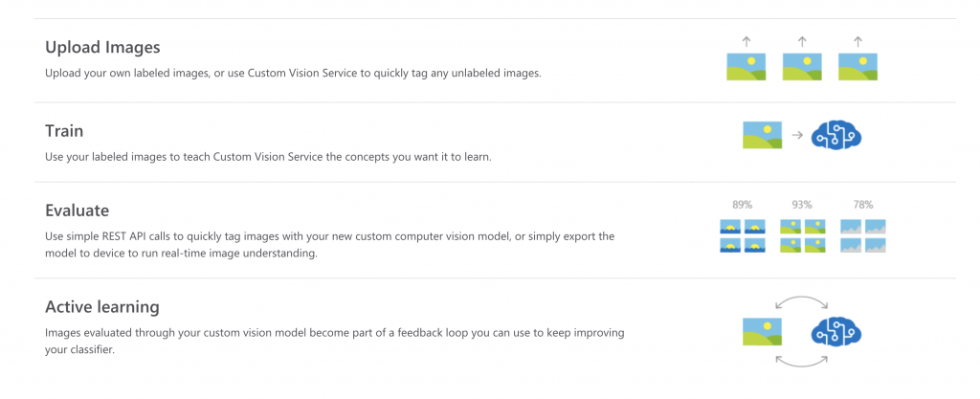Click the Train heading

tap(65, 131)
